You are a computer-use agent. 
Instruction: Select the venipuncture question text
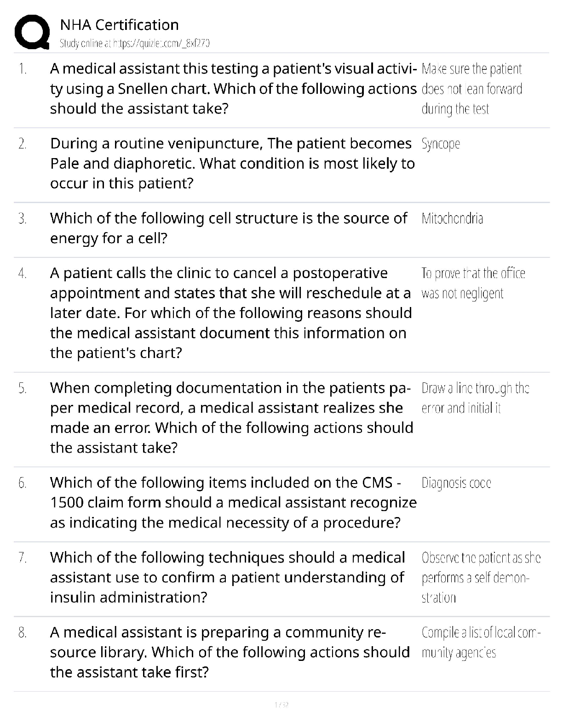pyautogui.click(x=232, y=164)
